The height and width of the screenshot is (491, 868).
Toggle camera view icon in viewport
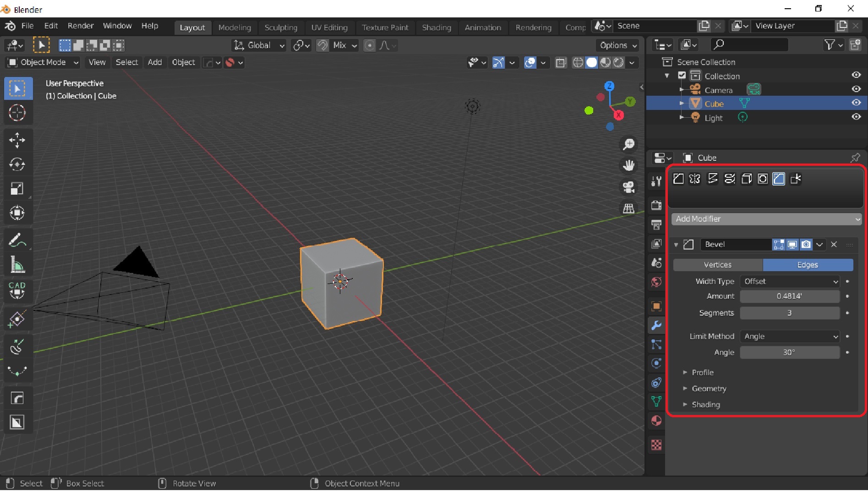628,187
